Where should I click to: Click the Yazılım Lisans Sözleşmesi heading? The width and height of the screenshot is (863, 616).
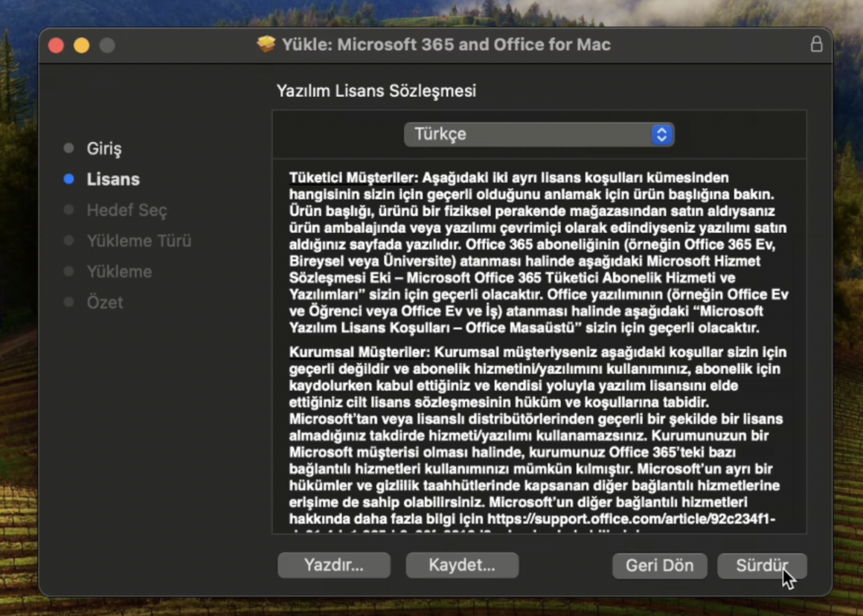pos(376,91)
